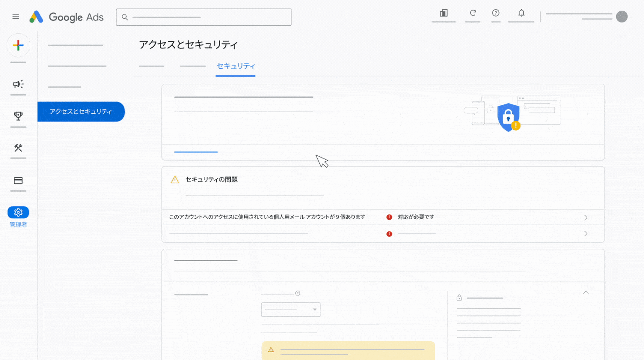Collapse the lock section with up chevron
Viewport: 644px width, 360px height.
pos(586,292)
